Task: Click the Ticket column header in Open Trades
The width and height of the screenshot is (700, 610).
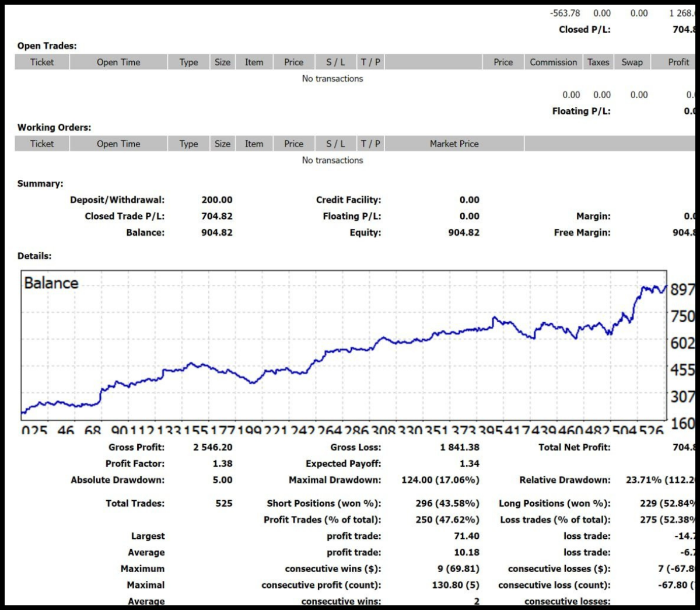Action: tap(42, 62)
